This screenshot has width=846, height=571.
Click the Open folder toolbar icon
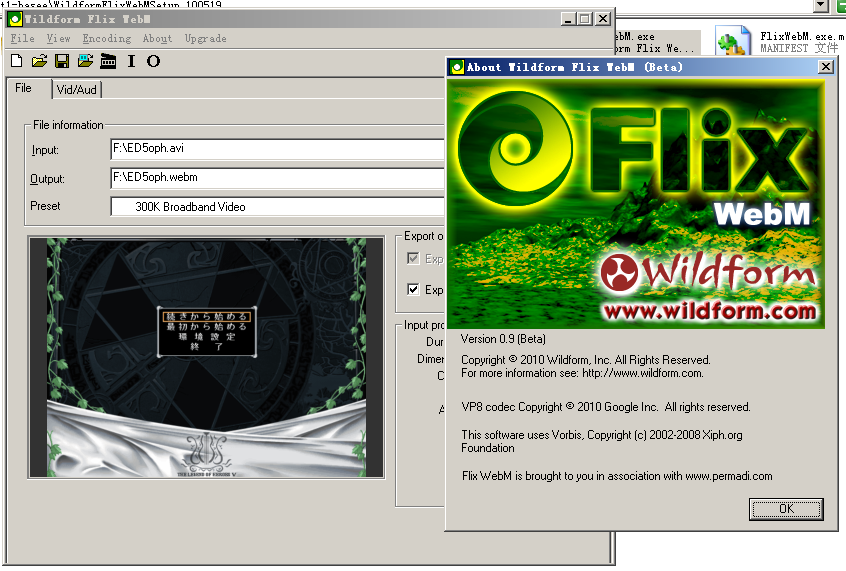pos(39,62)
